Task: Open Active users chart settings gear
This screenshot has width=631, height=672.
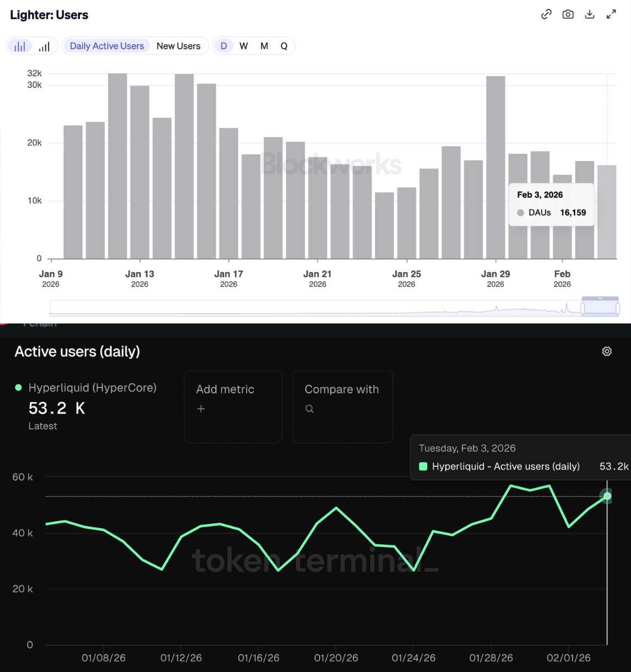Action: coord(607,352)
